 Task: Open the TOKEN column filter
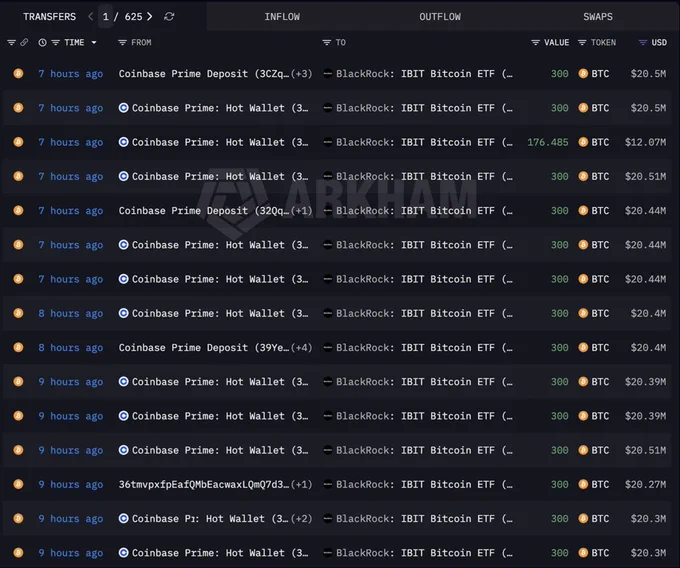pyautogui.click(x=582, y=42)
